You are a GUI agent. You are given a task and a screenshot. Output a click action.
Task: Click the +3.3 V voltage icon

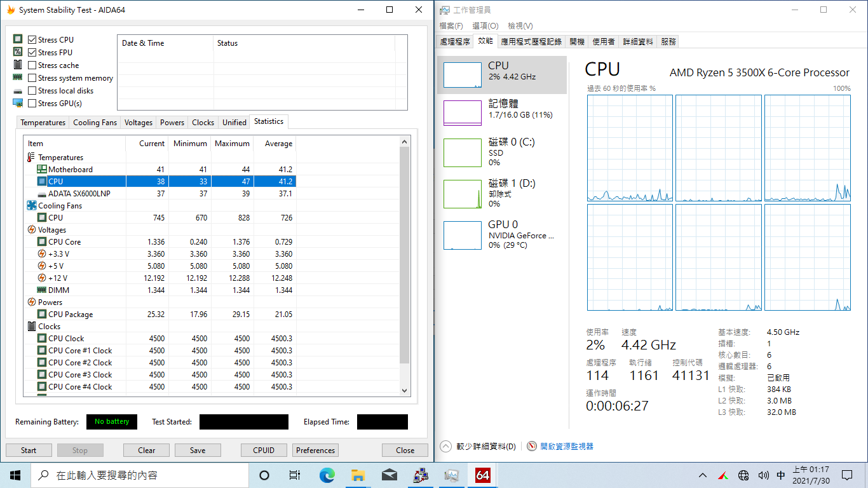pos(42,254)
